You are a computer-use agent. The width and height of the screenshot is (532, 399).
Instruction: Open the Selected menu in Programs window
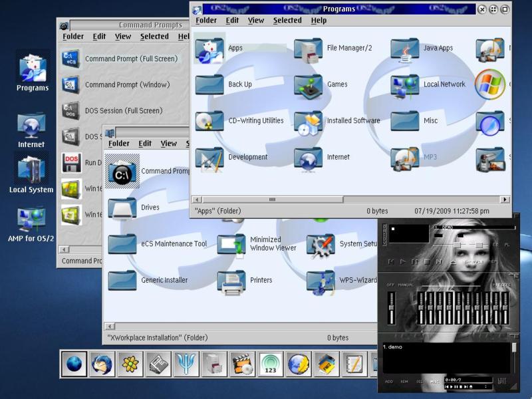click(x=287, y=21)
